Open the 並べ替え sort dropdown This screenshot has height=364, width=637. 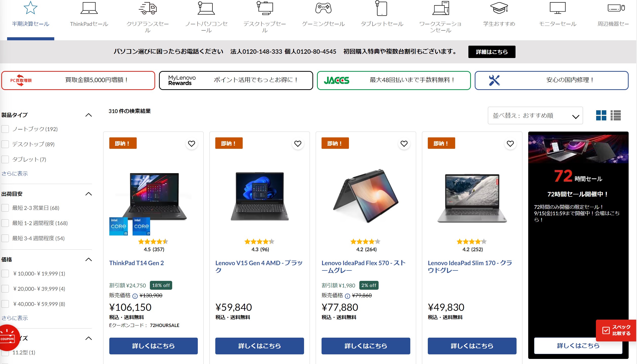tap(535, 116)
